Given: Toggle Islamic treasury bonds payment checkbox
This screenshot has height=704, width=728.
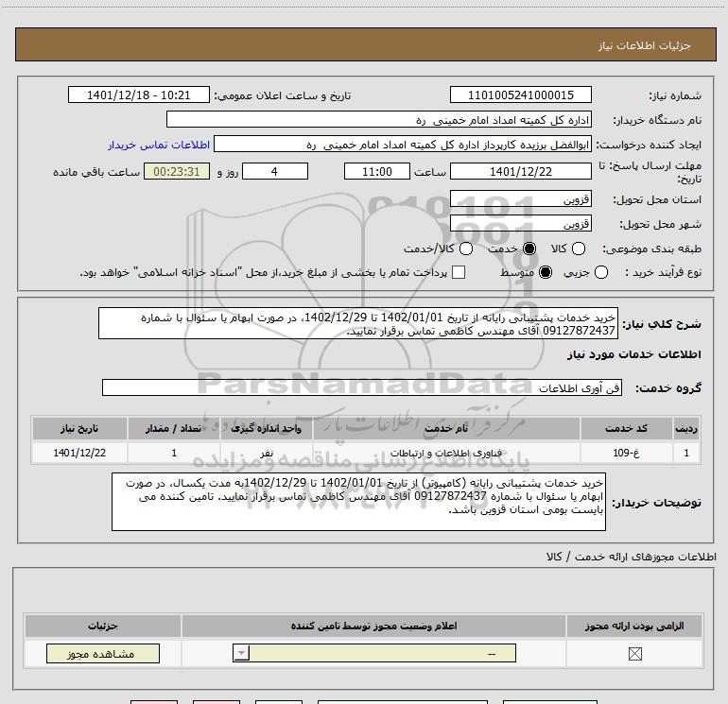Looking at the screenshot, I should (x=459, y=272).
